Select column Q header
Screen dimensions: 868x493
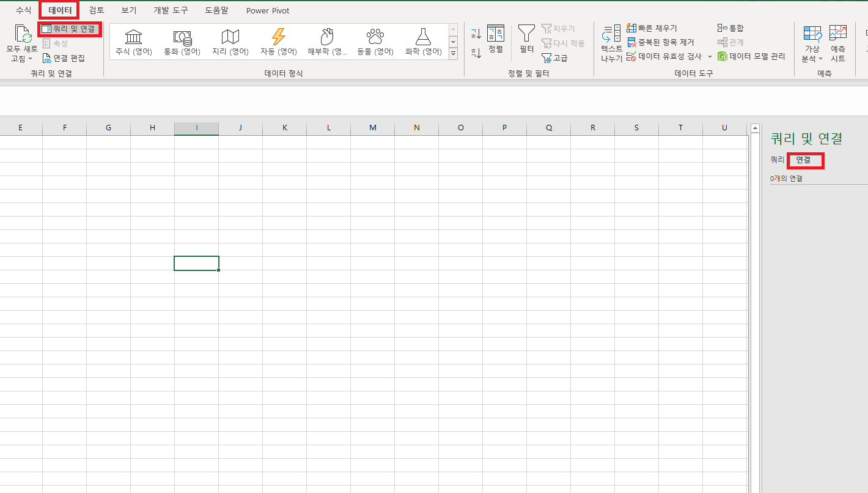548,128
